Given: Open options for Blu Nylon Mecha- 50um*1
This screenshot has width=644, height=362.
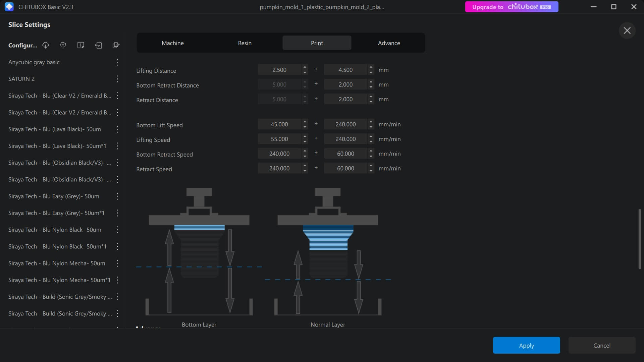Looking at the screenshot, I should pyautogui.click(x=117, y=280).
